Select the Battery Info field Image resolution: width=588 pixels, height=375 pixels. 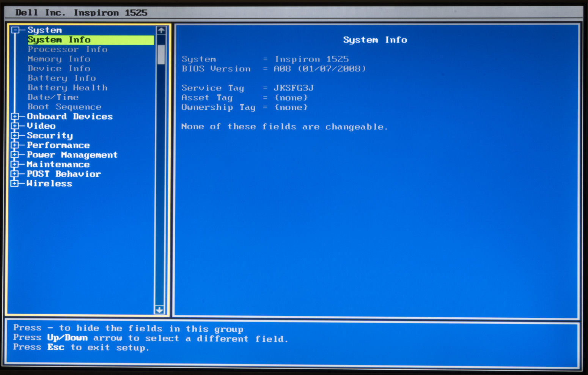61,78
